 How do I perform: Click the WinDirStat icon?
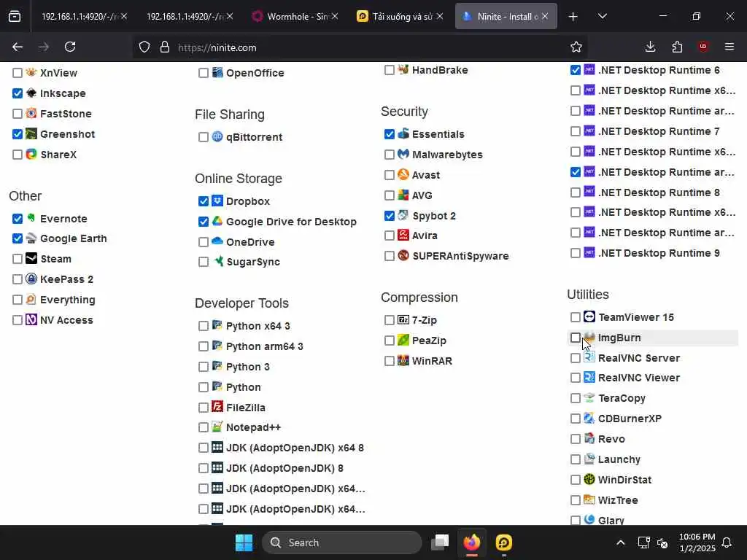tap(589, 480)
